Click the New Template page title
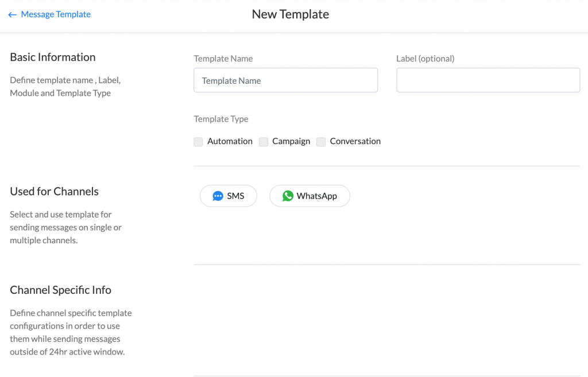This screenshot has width=588, height=377. [x=291, y=14]
